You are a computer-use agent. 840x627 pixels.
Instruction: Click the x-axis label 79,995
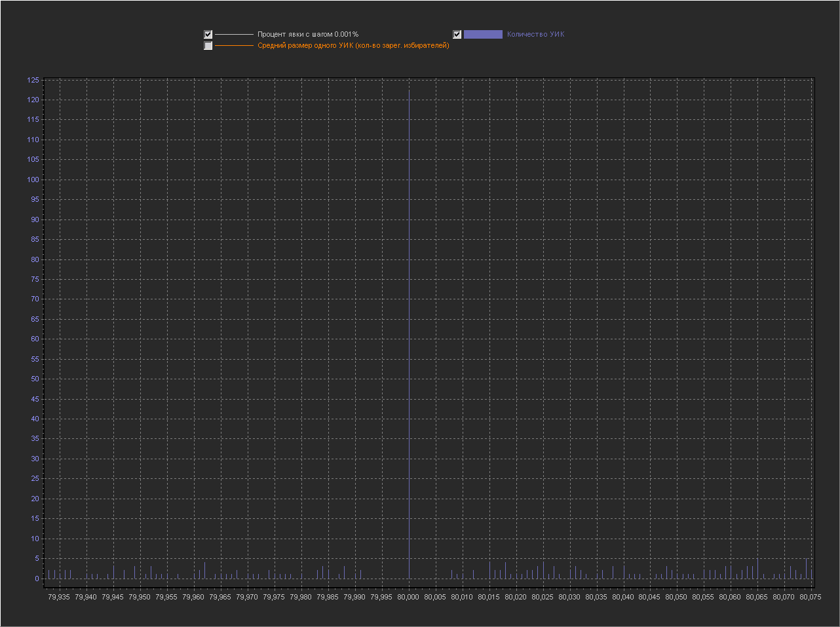[x=381, y=597]
